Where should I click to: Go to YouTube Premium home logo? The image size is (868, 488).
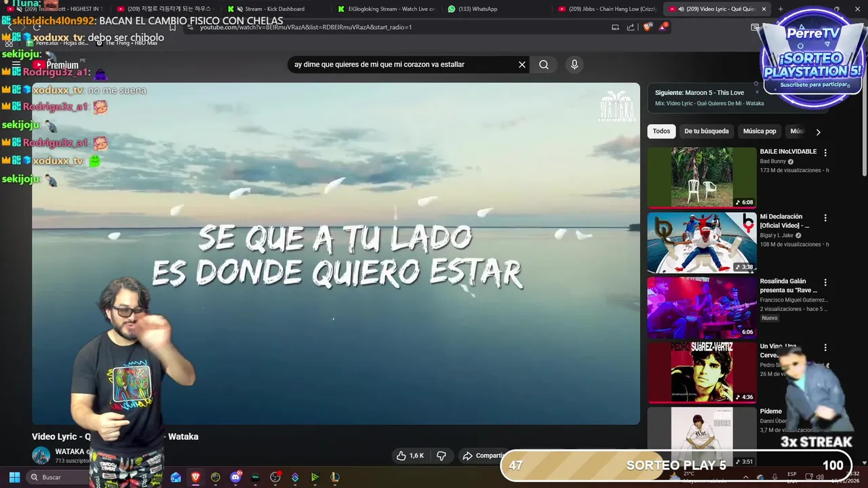(57, 65)
